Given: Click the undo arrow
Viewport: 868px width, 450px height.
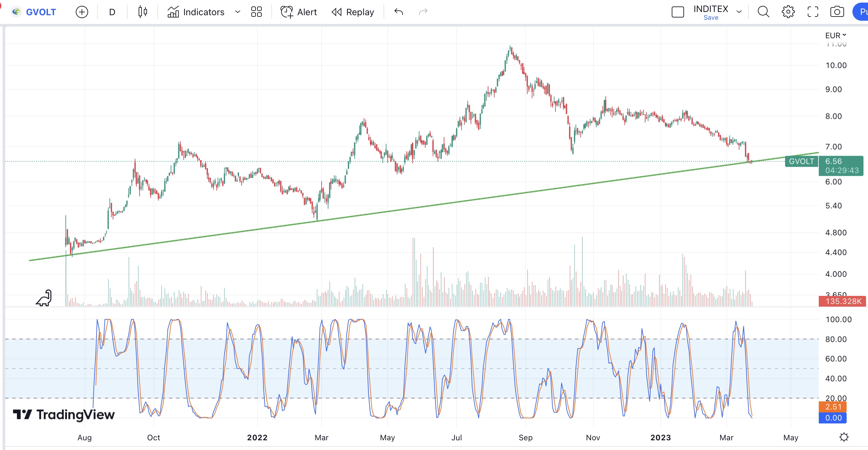Looking at the screenshot, I should point(399,12).
